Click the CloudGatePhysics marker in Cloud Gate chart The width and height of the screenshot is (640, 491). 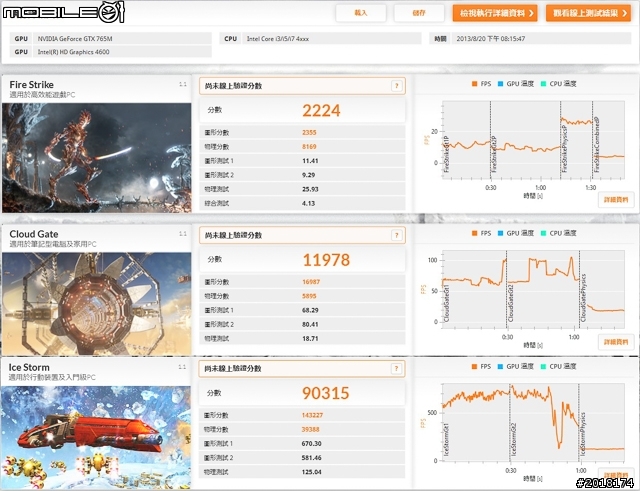(583, 297)
